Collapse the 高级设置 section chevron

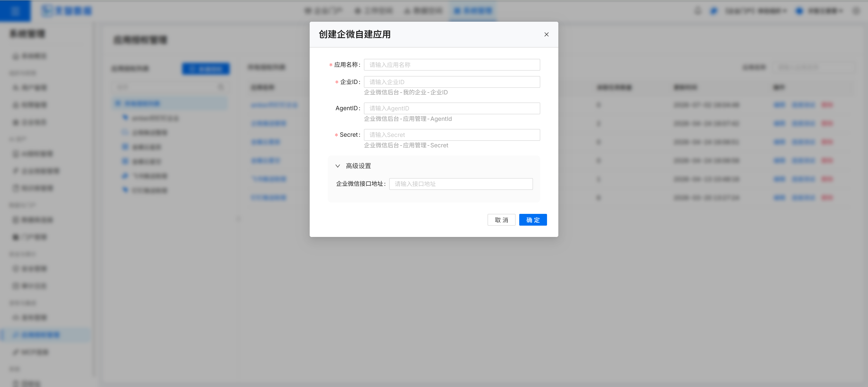click(x=337, y=166)
